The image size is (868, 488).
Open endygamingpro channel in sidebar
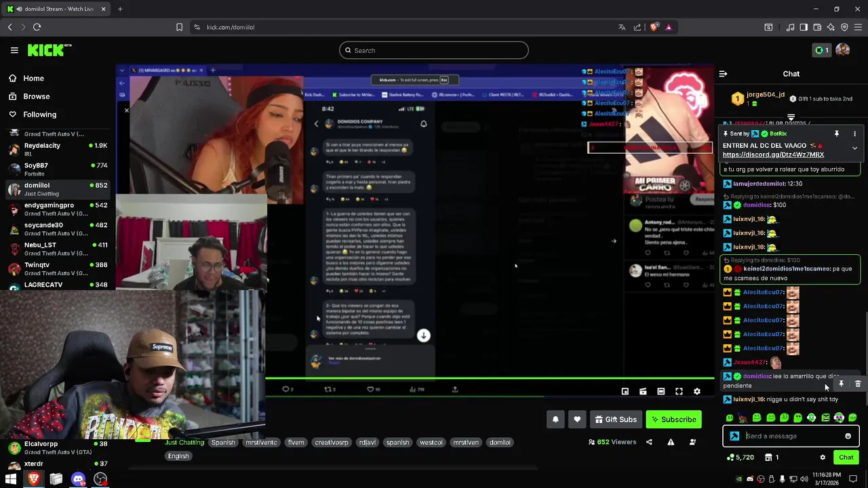pyautogui.click(x=57, y=209)
